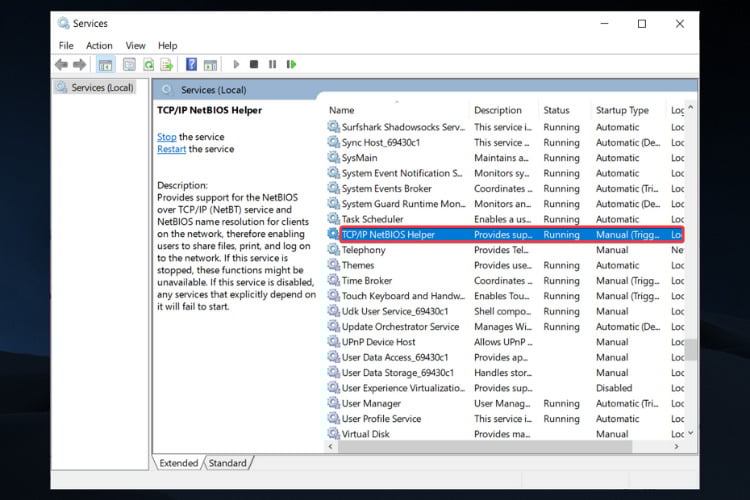Click the Forward arrow toolbar icon
Viewport: 750px width, 500px height.
(x=79, y=65)
